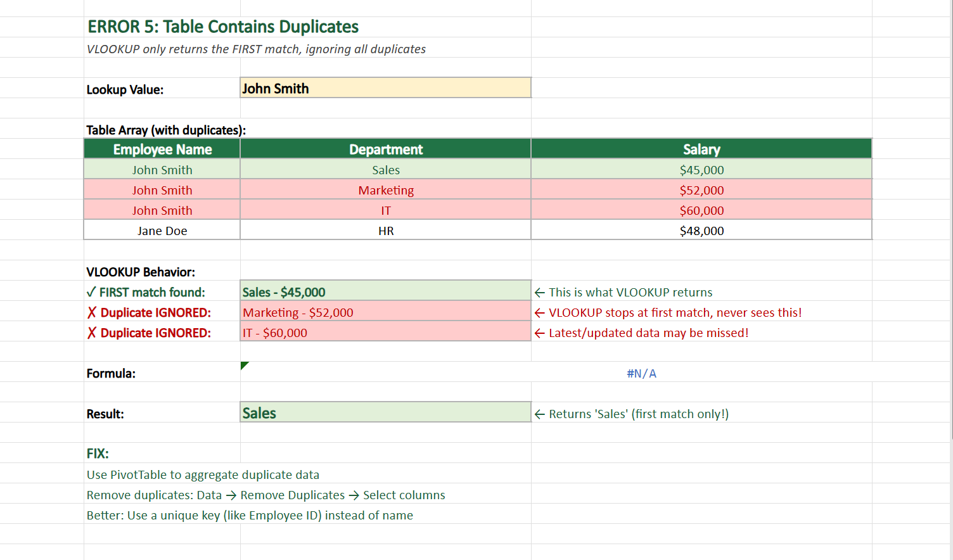Click the 'VLOOKUP Behavior:' label
Viewport: 953px width, 560px height.
point(141,272)
